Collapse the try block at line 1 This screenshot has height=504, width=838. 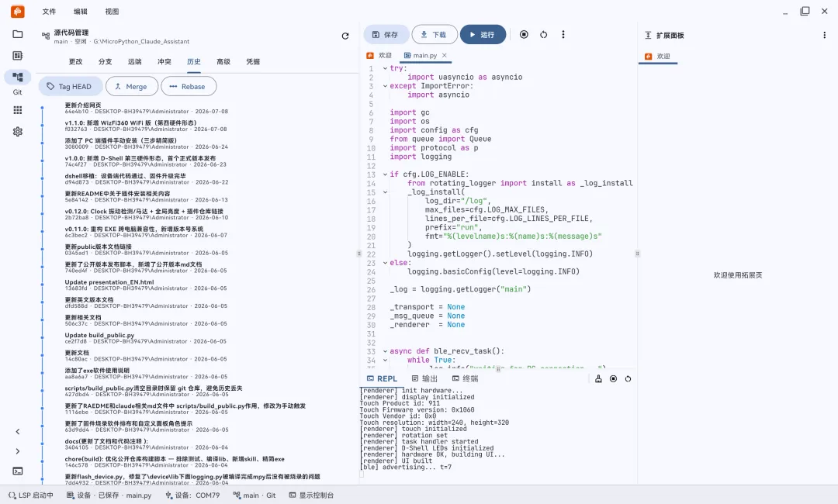[385, 68]
